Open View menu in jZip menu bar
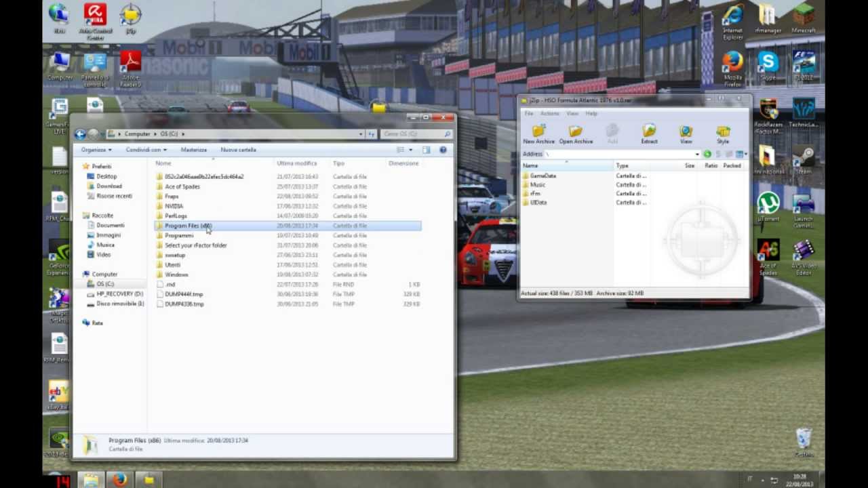Image resolution: width=868 pixels, height=488 pixels. coord(572,113)
